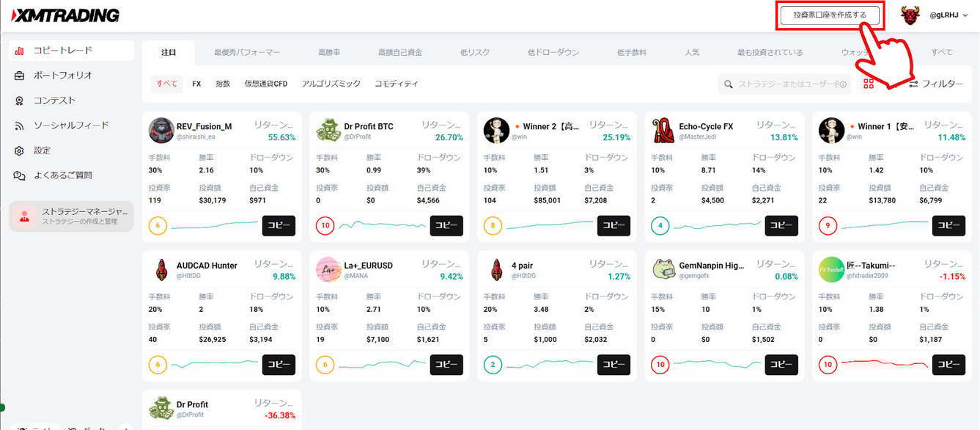The height and width of the screenshot is (430, 980).
Task: Open the フィルター filter options
Action: point(936,84)
